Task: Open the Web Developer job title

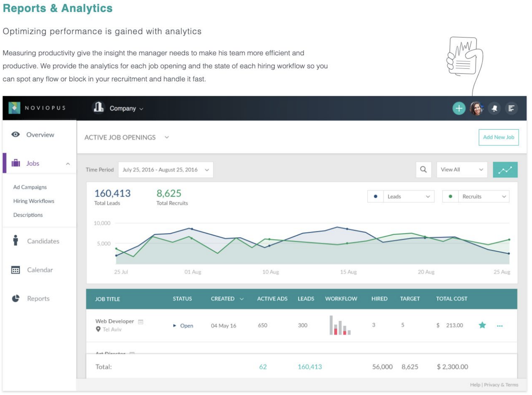Action: click(x=115, y=321)
